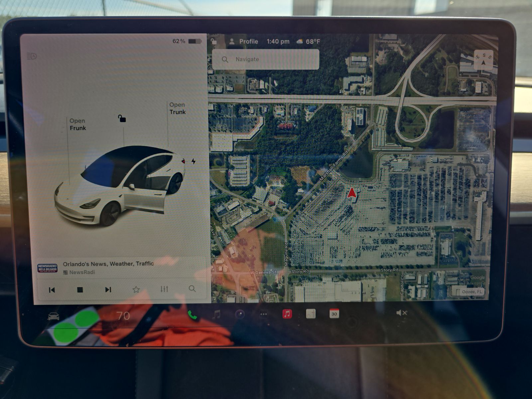Search media with the magnifier icon
Image resolution: width=532 pixels, height=399 pixels.
point(192,289)
